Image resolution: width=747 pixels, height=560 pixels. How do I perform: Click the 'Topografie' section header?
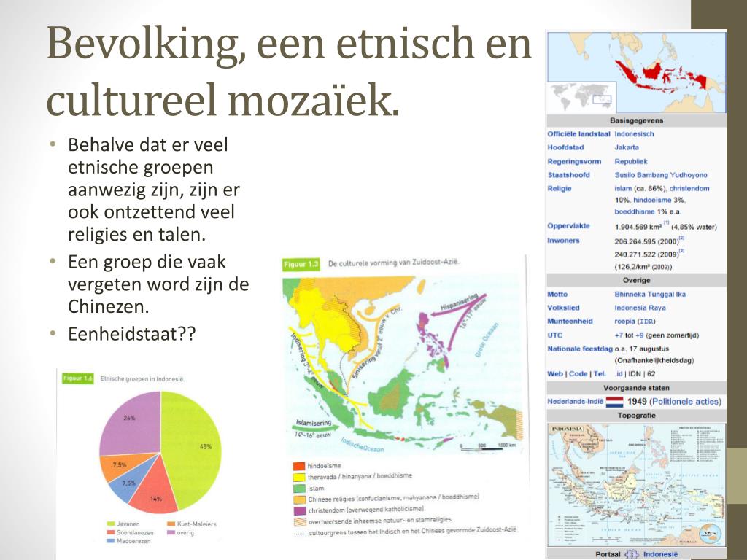[636, 416]
